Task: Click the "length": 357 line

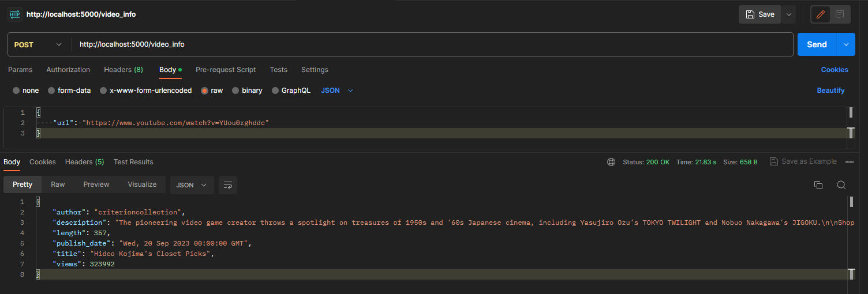Action: (81, 233)
